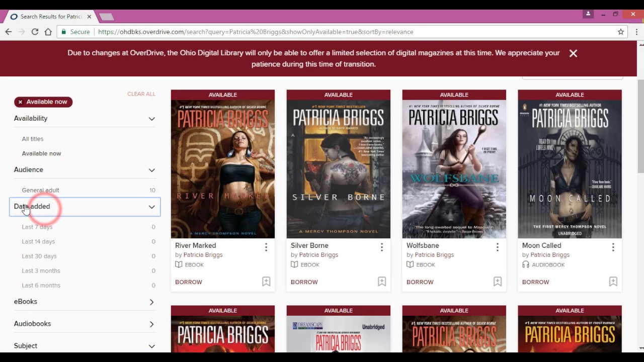This screenshot has height=362, width=644.
Task: Borrow the Silver Borne ebook
Action: [304, 282]
